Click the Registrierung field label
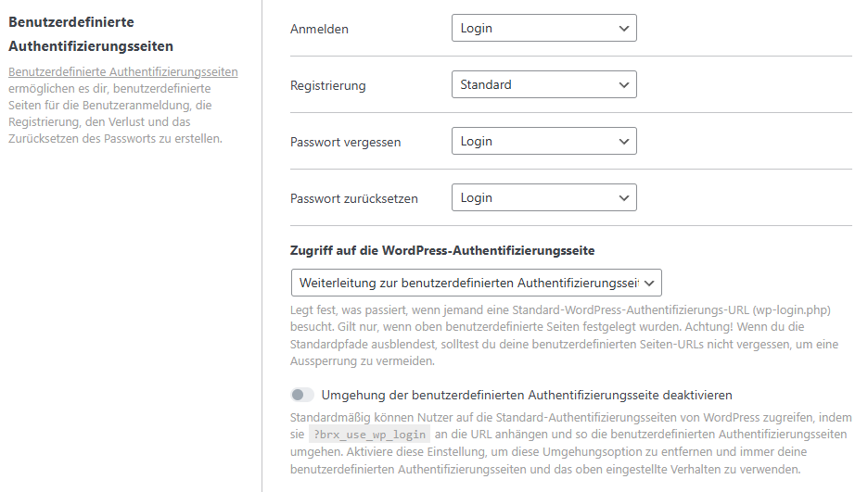This screenshot has height=492, width=868. 328,86
